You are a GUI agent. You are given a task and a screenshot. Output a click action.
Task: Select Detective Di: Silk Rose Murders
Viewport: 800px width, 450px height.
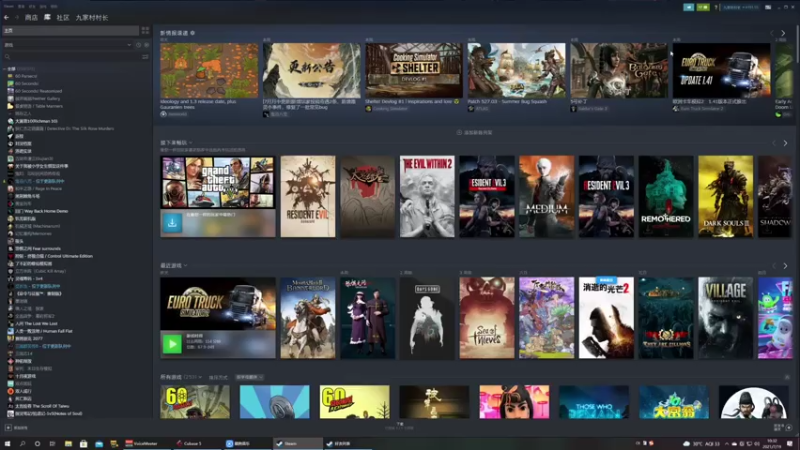point(60,129)
